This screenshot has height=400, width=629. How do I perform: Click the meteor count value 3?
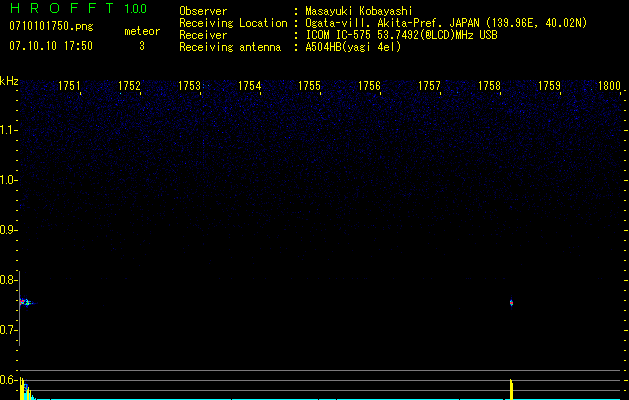142,46
